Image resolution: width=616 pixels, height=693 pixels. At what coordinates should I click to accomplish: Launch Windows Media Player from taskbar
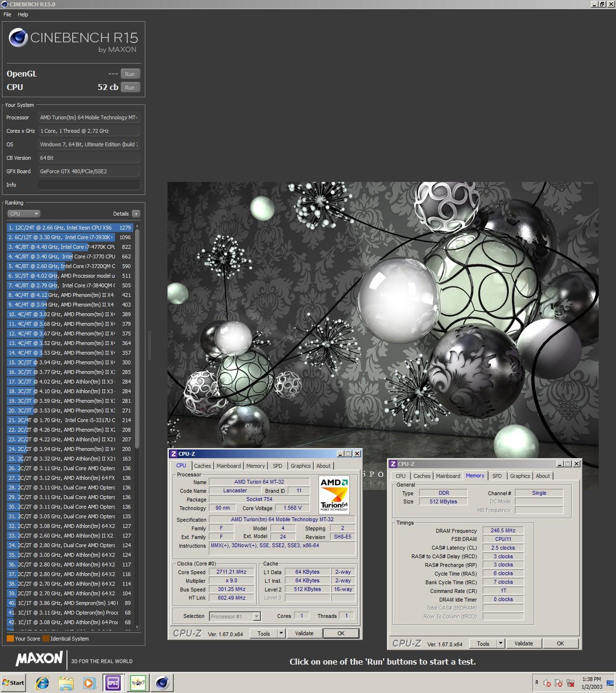point(89,682)
